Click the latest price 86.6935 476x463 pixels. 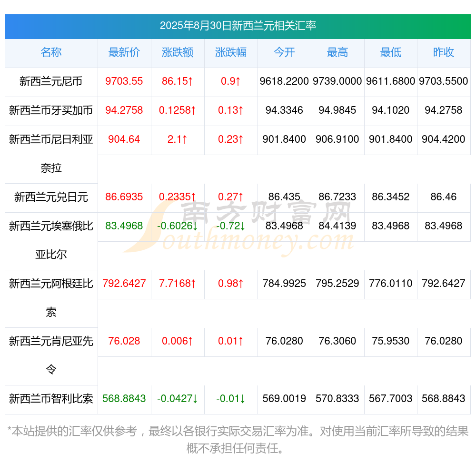[124, 197]
